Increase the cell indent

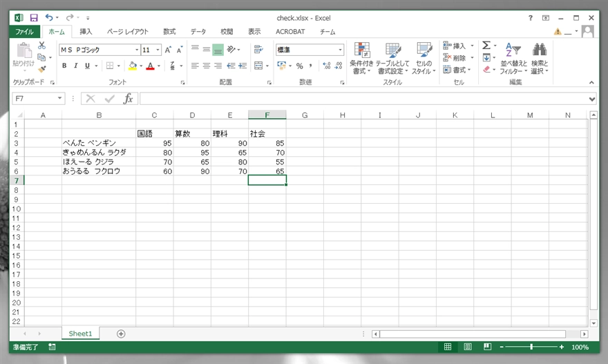[x=243, y=66]
